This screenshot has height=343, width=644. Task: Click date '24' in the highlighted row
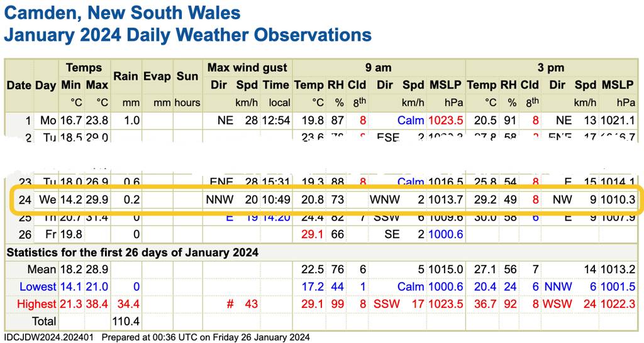[x=25, y=200]
